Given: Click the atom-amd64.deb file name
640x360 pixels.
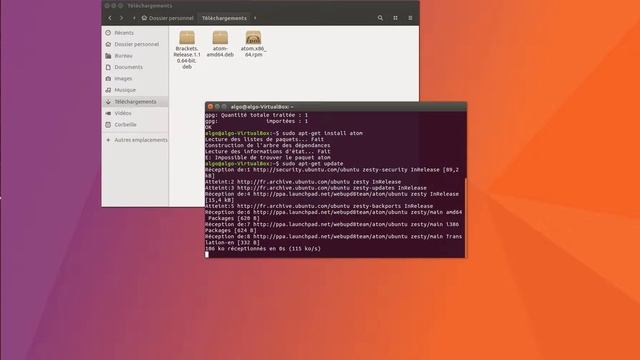Looking at the screenshot, I should [x=220, y=51].
